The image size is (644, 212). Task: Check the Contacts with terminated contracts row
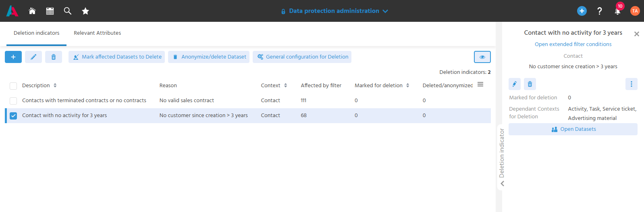(x=13, y=101)
